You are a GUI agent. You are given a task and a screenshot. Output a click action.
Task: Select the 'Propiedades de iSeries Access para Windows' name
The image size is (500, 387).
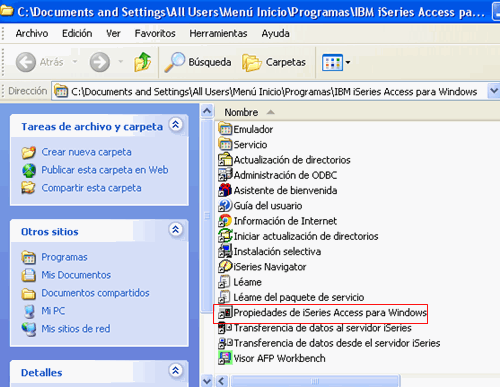pos(330,313)
